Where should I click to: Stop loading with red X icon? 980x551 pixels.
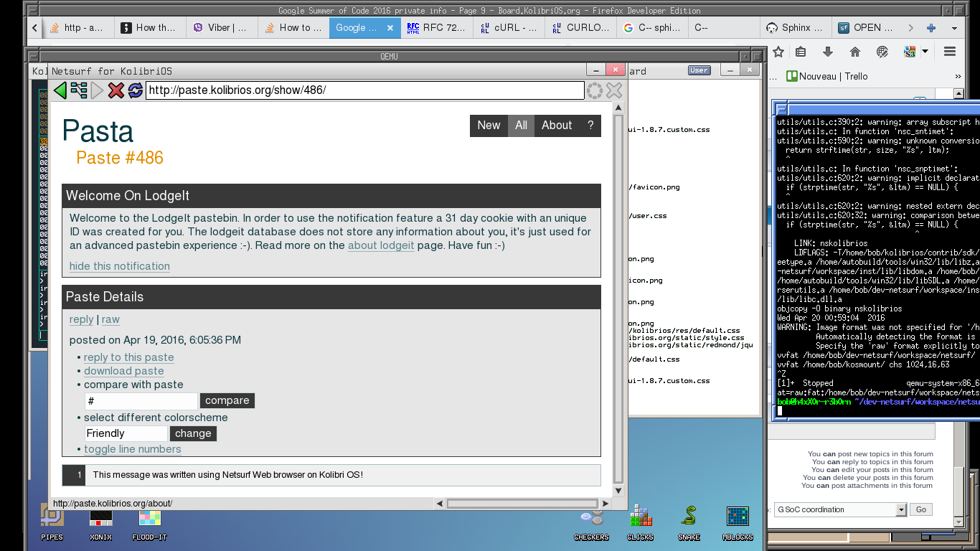tap(116, 90)
